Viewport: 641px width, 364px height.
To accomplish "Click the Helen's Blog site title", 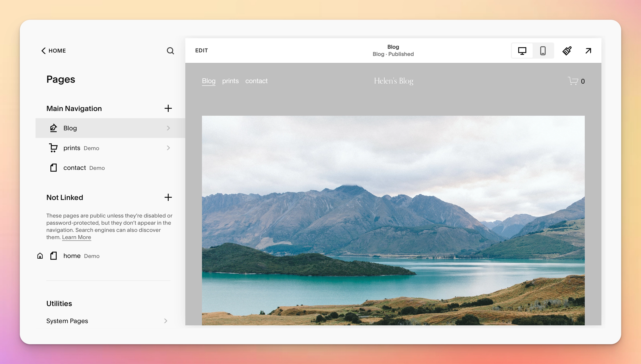I will [x=393, y=81].
